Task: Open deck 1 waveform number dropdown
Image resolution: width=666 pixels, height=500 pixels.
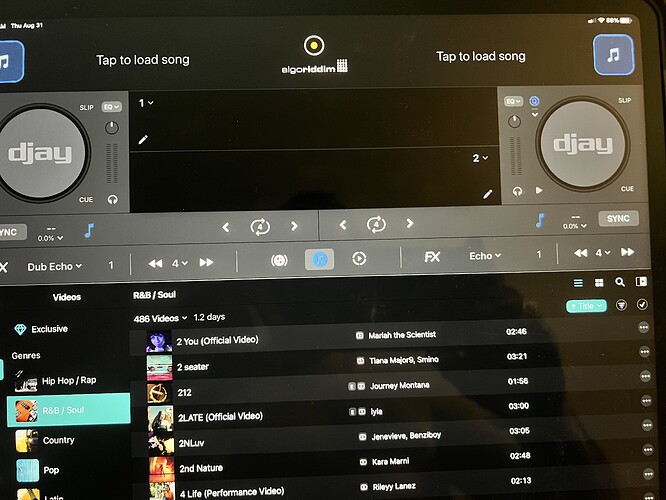Action: [146, 103]
